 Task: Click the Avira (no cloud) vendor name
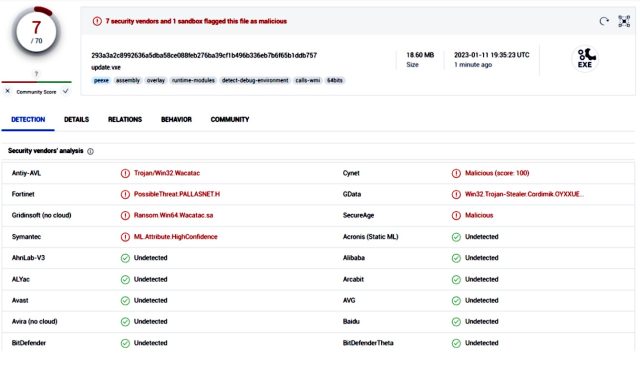point(34,322)
